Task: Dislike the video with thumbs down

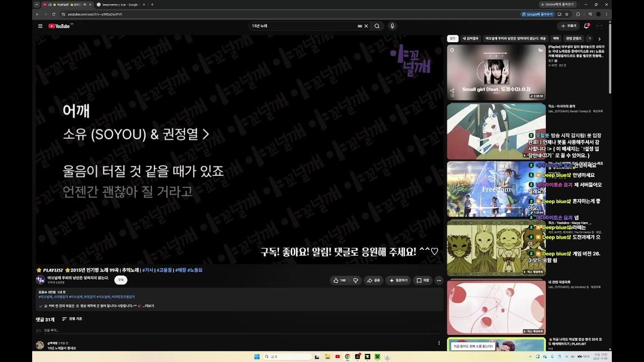Action: [355, 281]
